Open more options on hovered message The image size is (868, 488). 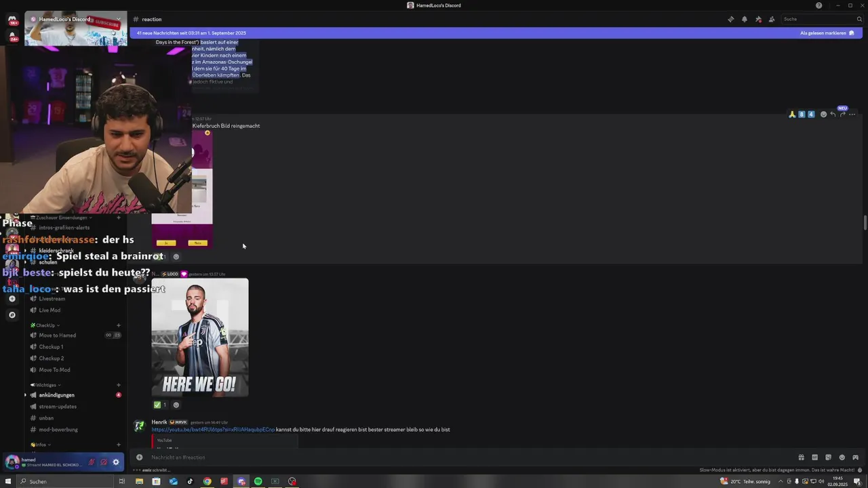[x=852, y=115]
